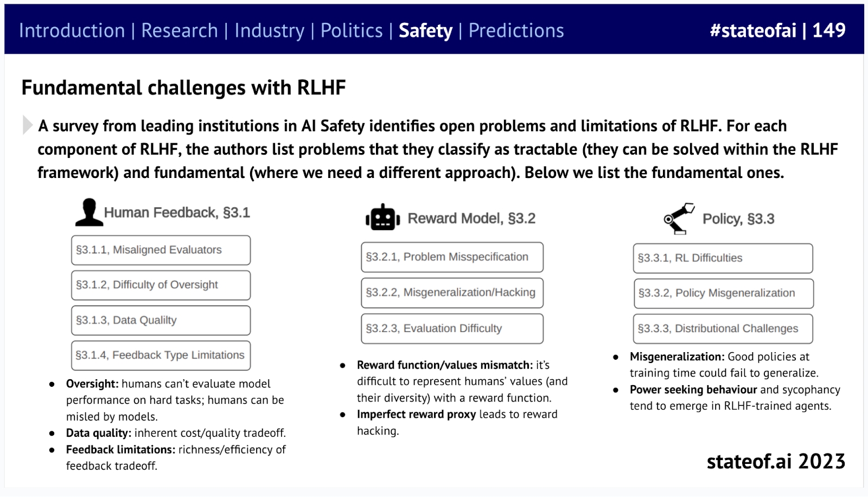Click the human silhouette icon
The height and width of the screenshot is (497, 868).
[89, 212]
